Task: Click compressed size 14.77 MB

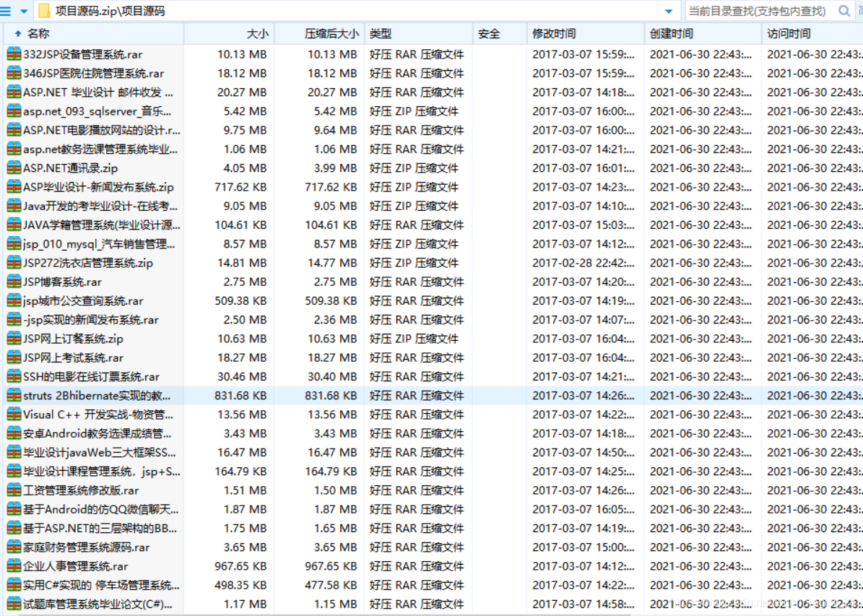Action: click(332, 263)
